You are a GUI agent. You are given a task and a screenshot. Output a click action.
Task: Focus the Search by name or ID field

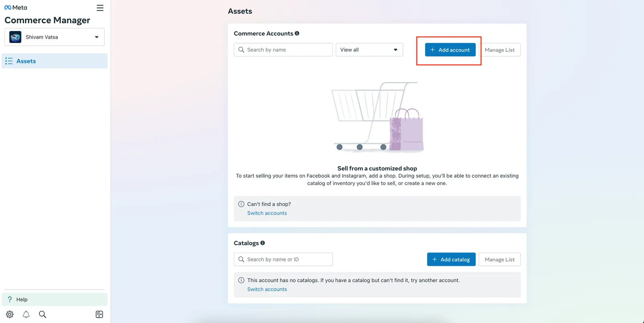[x=283, y=259]
